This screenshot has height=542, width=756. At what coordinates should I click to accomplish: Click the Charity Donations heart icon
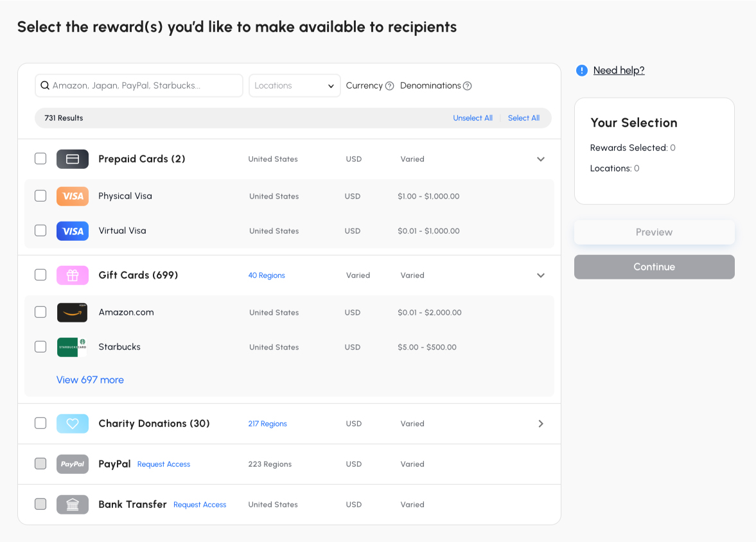(x=73, y=424)
